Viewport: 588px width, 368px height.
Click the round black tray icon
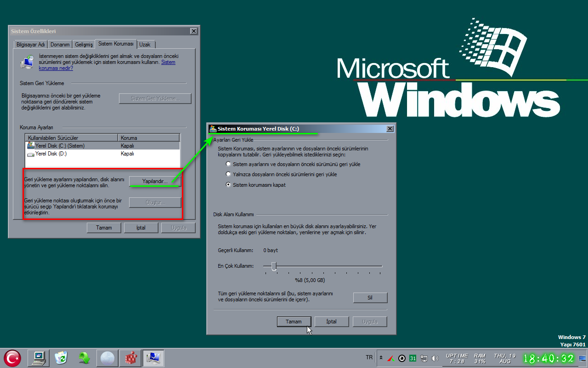click(402, 358)
